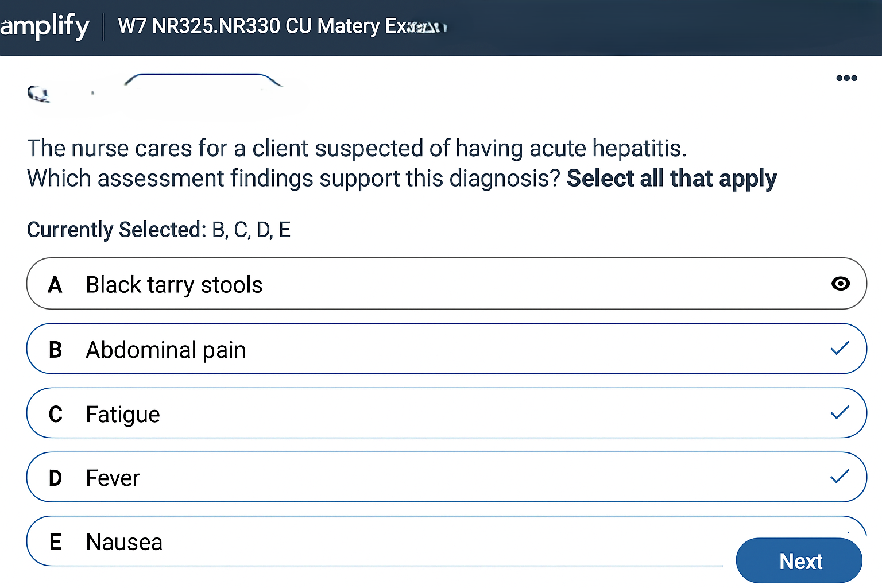Click the letter E option badge
Image resolution: width=882 pixels, height=588 pixels.
tap(55, 542)
